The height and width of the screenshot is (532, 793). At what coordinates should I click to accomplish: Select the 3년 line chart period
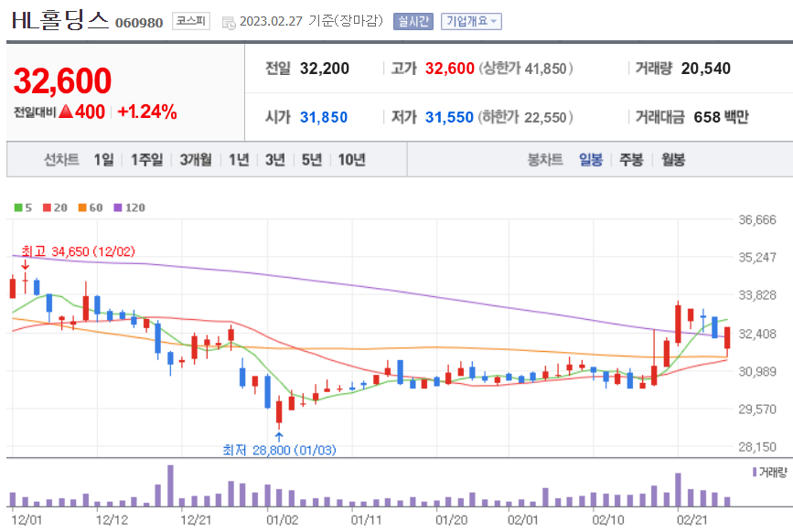(275, 160)
